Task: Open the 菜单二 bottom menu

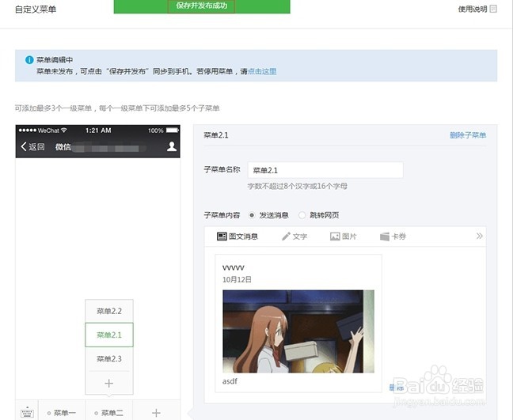Action: [x=109, y=412]
